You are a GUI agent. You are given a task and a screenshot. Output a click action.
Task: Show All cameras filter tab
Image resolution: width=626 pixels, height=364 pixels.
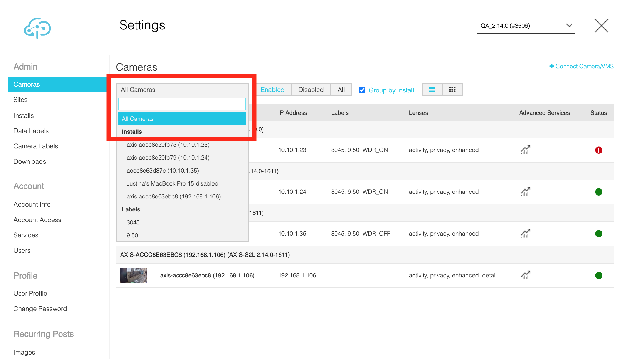[341, 90]
